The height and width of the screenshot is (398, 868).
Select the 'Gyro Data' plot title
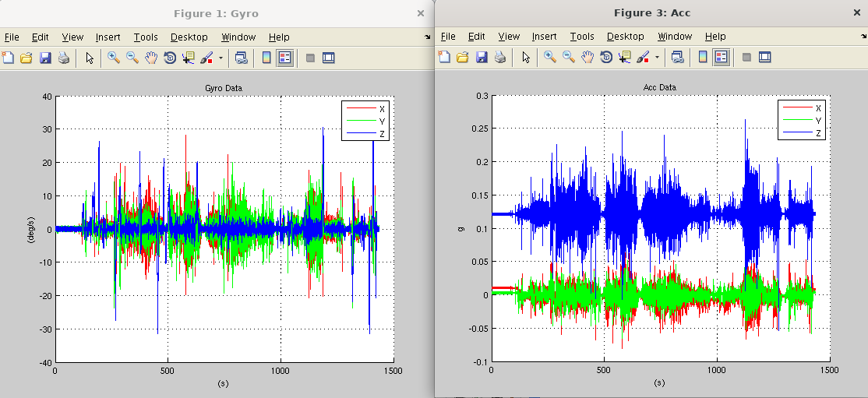tap(224, 88)
